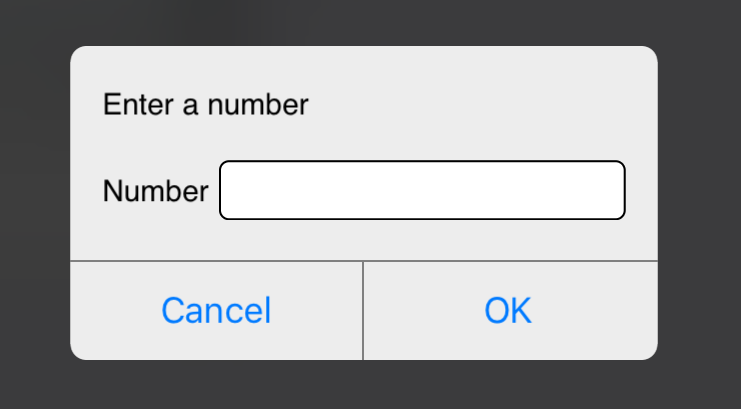The height and width of the screenshot is (409, 741).
Task: Select the text field next to Number
Action: coord(422,190)
